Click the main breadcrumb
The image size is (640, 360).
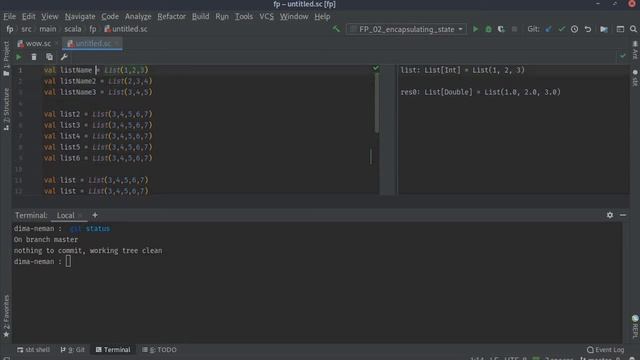[48, 29]
